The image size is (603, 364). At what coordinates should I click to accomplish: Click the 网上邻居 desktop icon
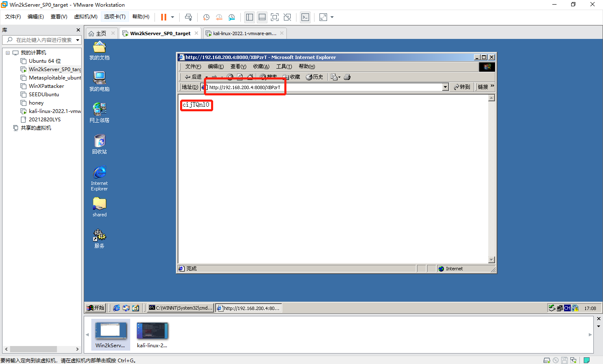99,113
